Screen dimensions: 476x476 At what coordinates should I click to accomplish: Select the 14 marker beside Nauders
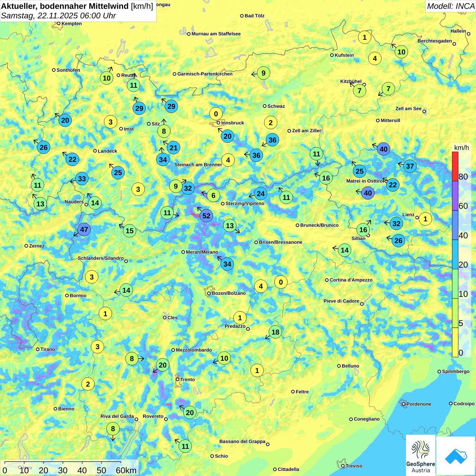(95, 203)
